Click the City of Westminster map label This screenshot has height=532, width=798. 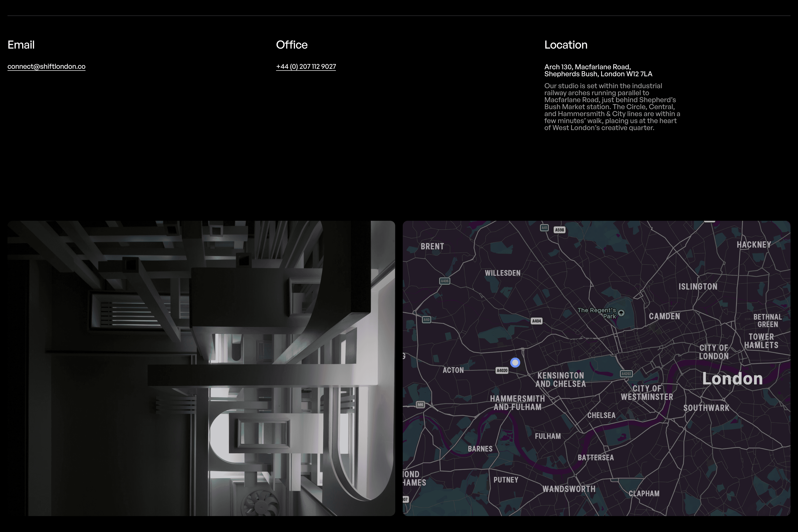click(647, 393)
